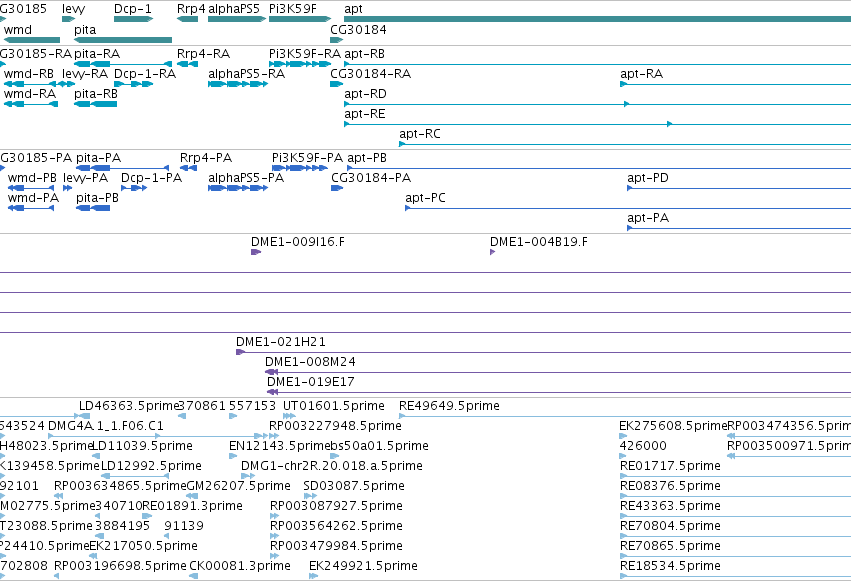
Task: Select protein Pi3K59F-PA
Action: [308, 158]
